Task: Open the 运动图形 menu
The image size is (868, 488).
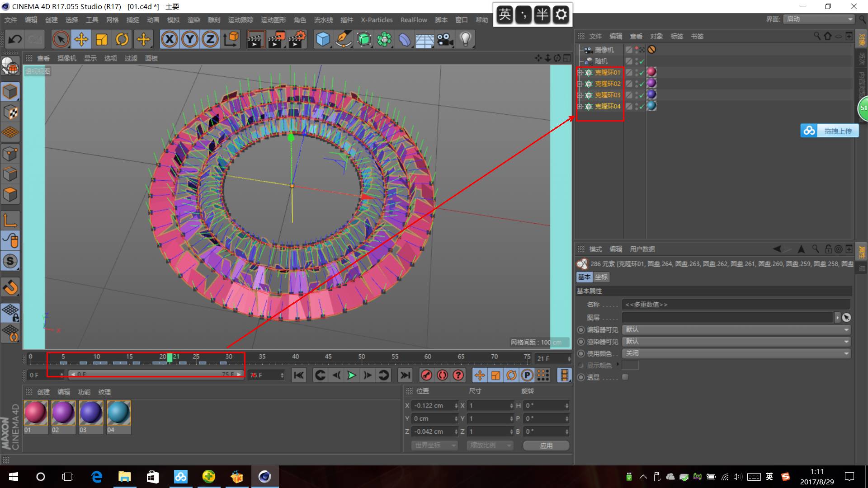Action: pos(273,20)
